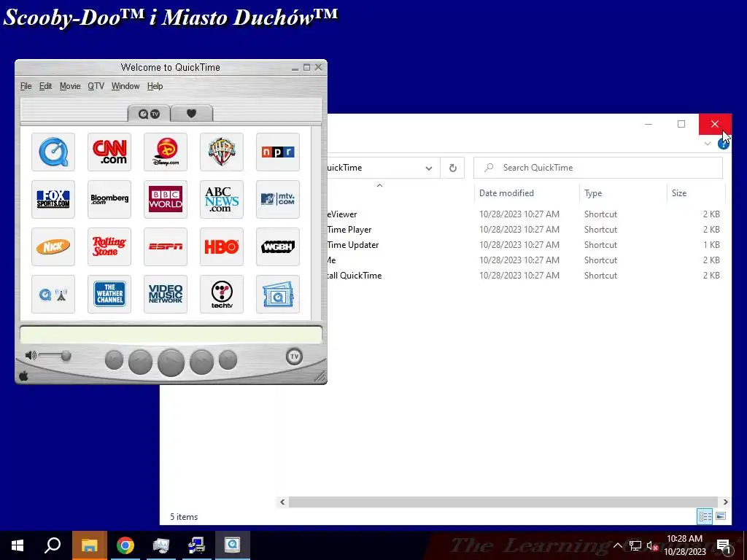
Task: Click the rightmost small playback button
Action: click(x=228, y=360)
